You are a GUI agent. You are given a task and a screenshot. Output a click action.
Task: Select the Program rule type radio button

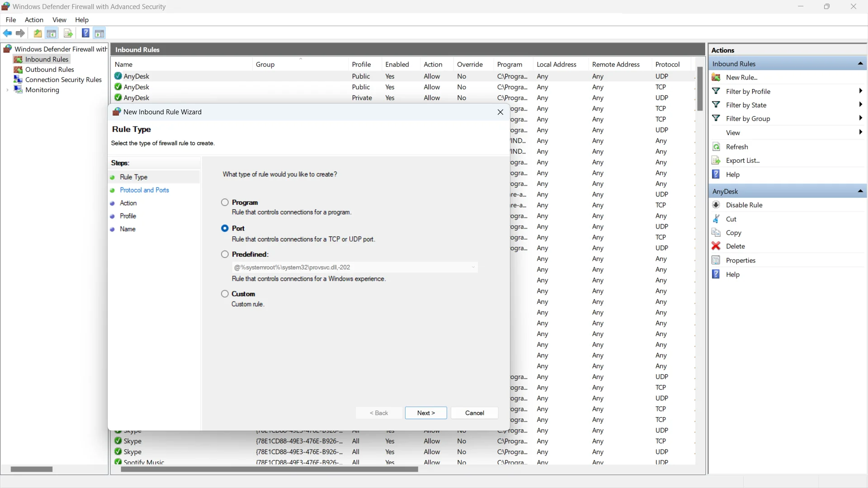[x=225, y=202]
